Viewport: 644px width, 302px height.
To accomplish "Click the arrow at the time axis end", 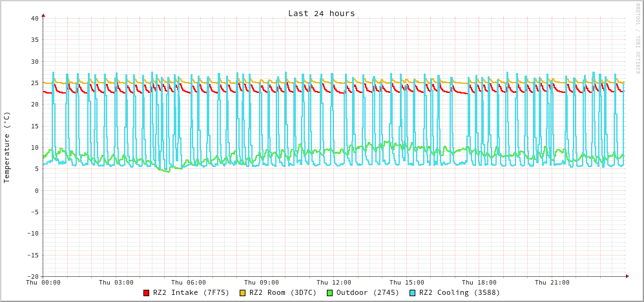I will [627, 276].
